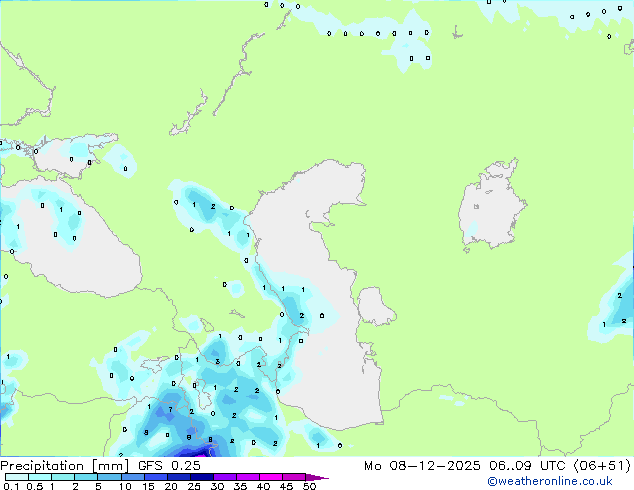Select the 25–30 mm navy legend swatch
This screenshot has height=490, width=634.
click(201, 477)
